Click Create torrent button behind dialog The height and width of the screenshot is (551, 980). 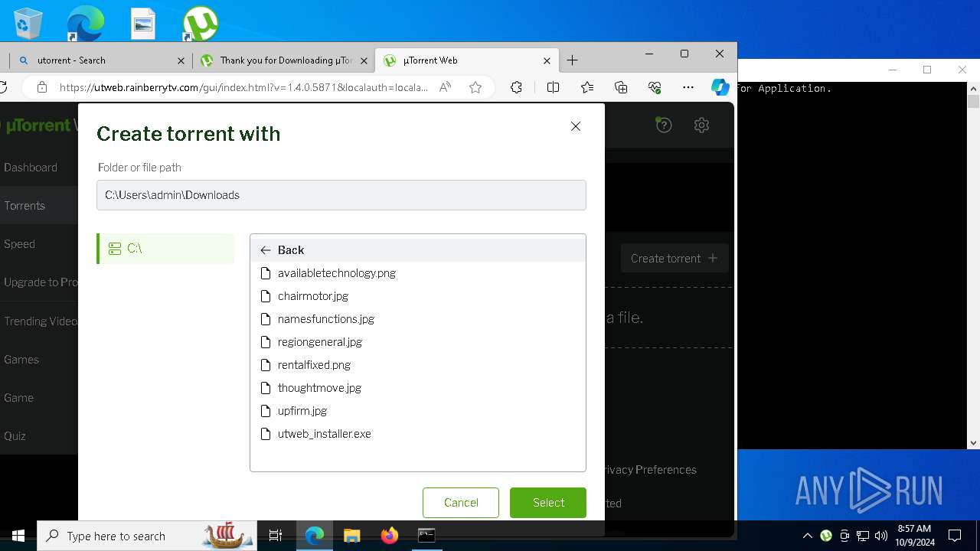coord(674,259)
